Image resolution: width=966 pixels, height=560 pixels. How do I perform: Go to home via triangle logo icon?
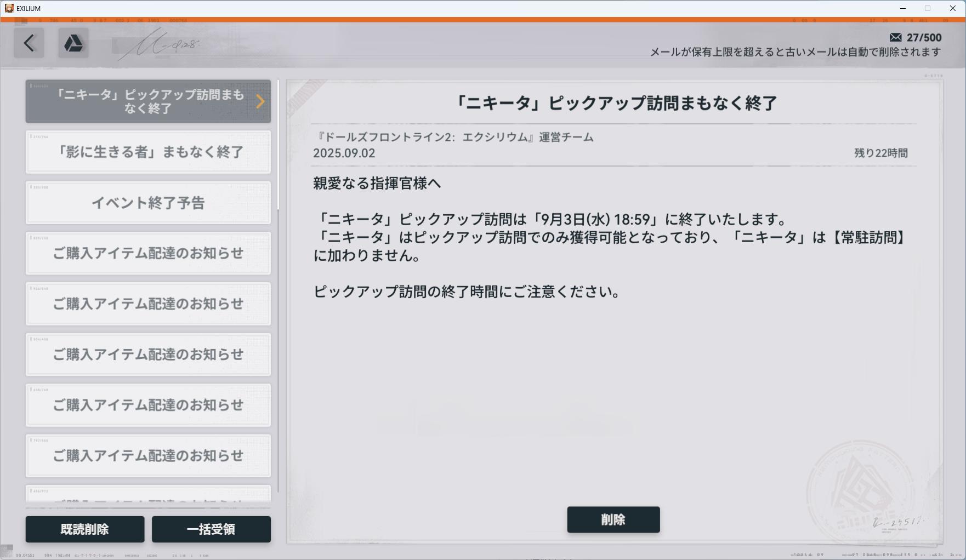73,43
